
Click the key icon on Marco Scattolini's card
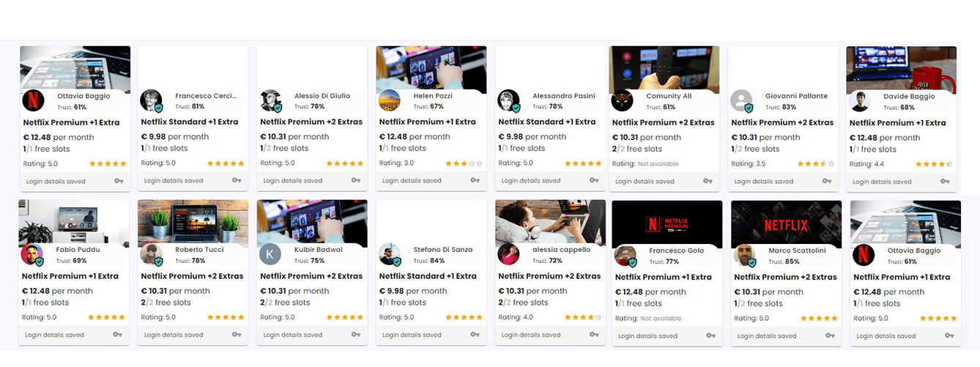830,336
